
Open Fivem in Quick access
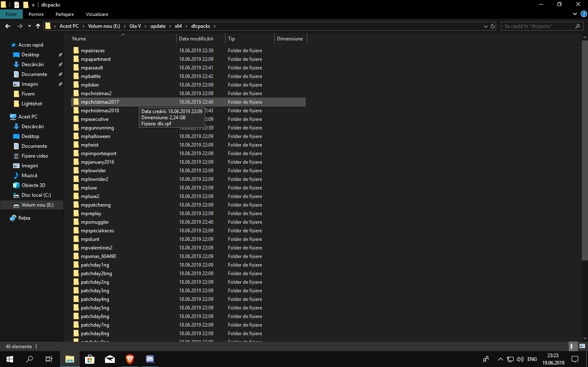coord(28,94)
